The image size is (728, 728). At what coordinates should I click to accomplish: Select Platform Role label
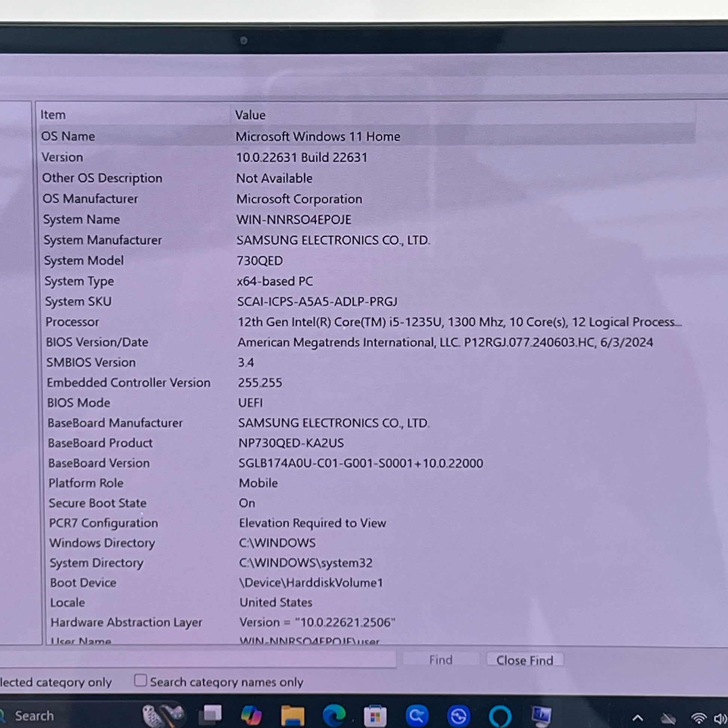coord(86,483)
